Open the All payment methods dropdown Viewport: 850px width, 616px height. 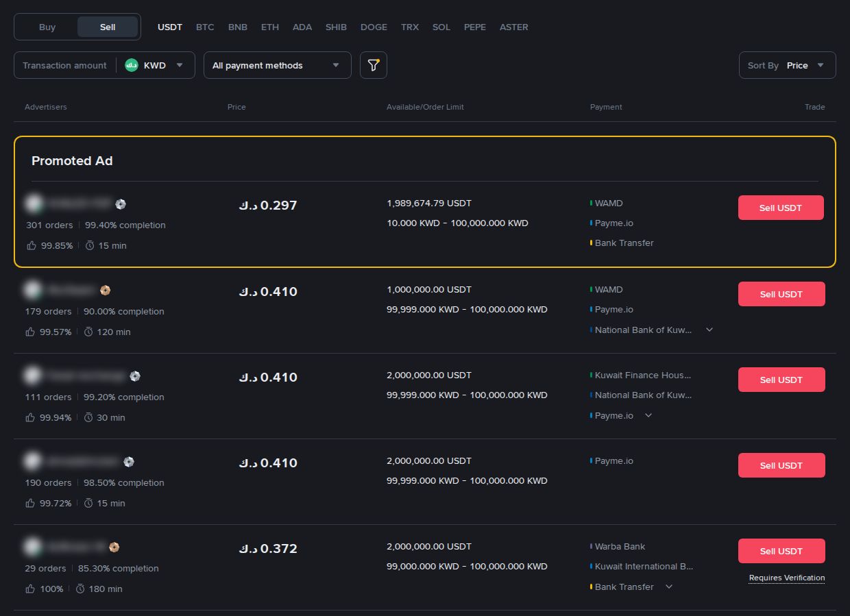coord(278,65)
